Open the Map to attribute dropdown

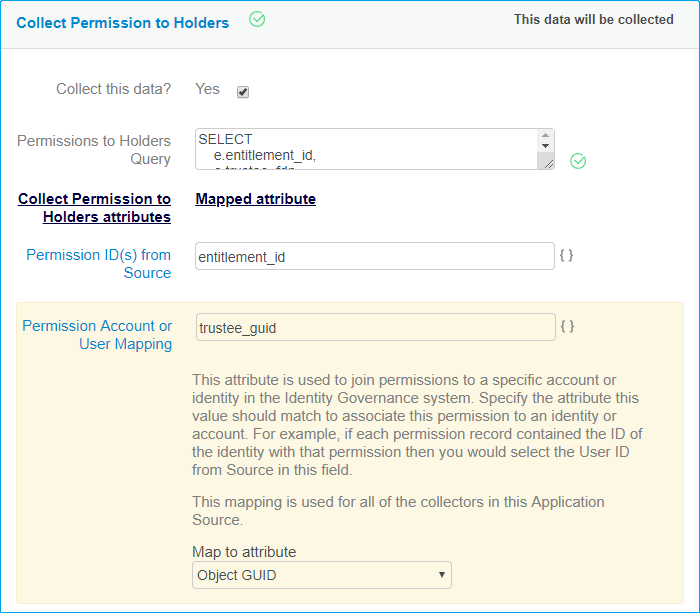[322, 575]
